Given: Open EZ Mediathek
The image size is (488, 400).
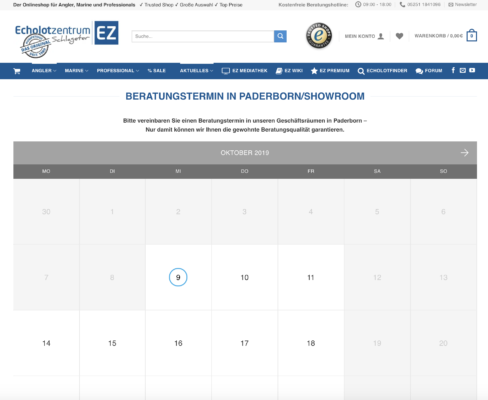Looking at the screenshot, I should [244, 71].
